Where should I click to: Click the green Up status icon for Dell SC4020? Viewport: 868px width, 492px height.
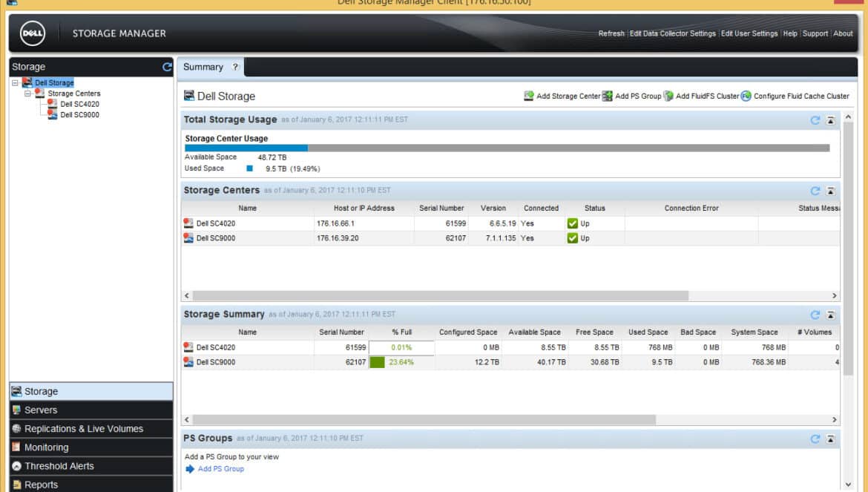pyautogui.click(x=573, y=223)
